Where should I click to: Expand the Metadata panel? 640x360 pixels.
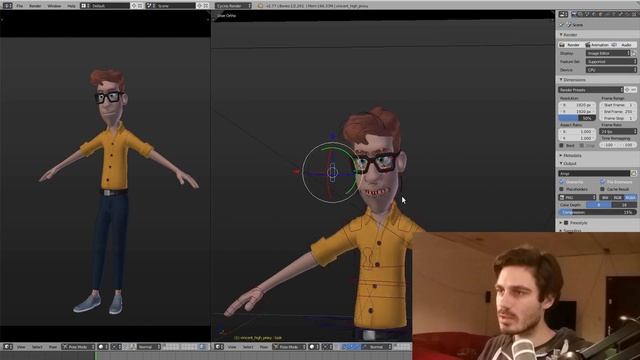(x=571, y=156)
